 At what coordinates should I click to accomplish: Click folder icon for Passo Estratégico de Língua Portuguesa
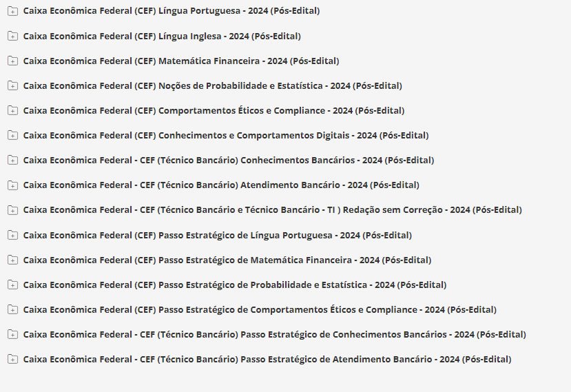tap(12, 235)
